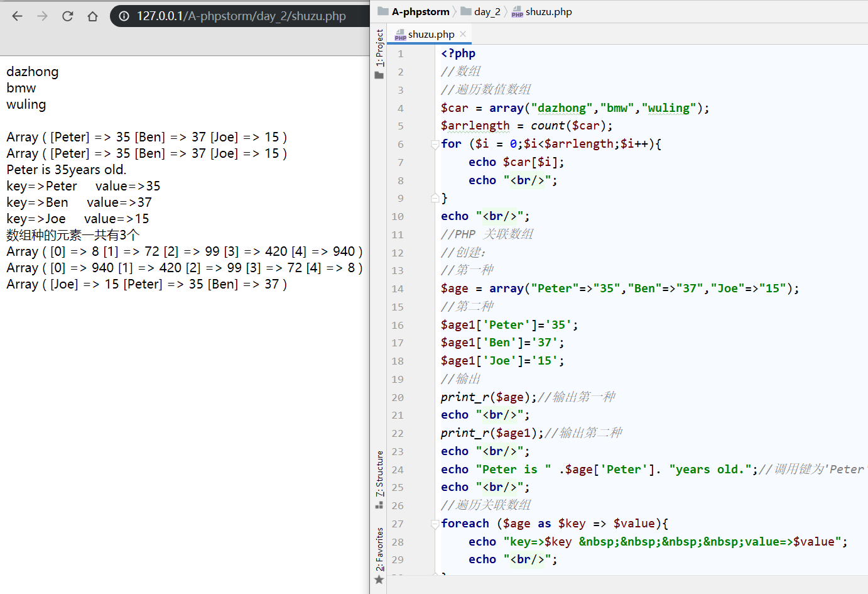Image resolution: width=868 pixels, height=594 pixels.
Task: Collapse the foreach block at line 27
Action: click(435, 524)
